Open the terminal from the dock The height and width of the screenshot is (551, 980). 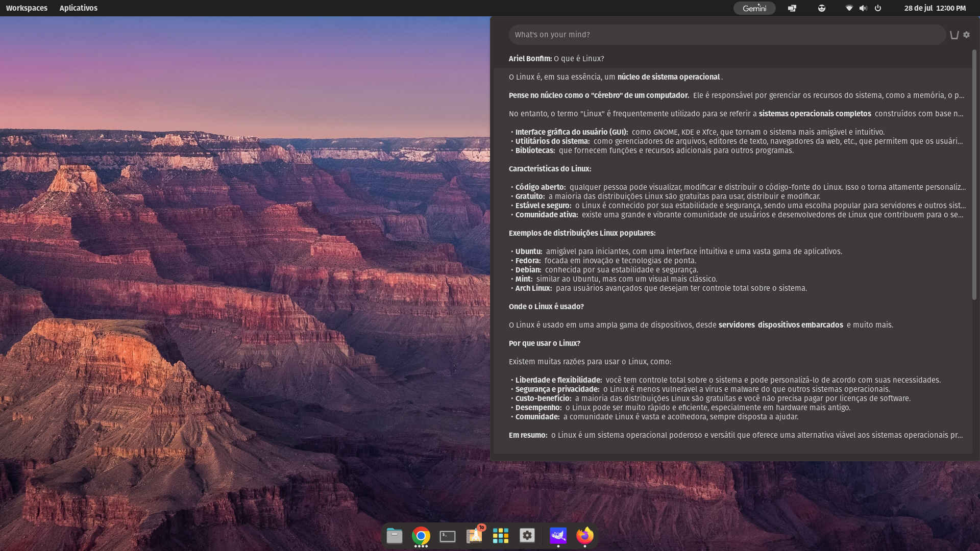click(x=447, y=535)
